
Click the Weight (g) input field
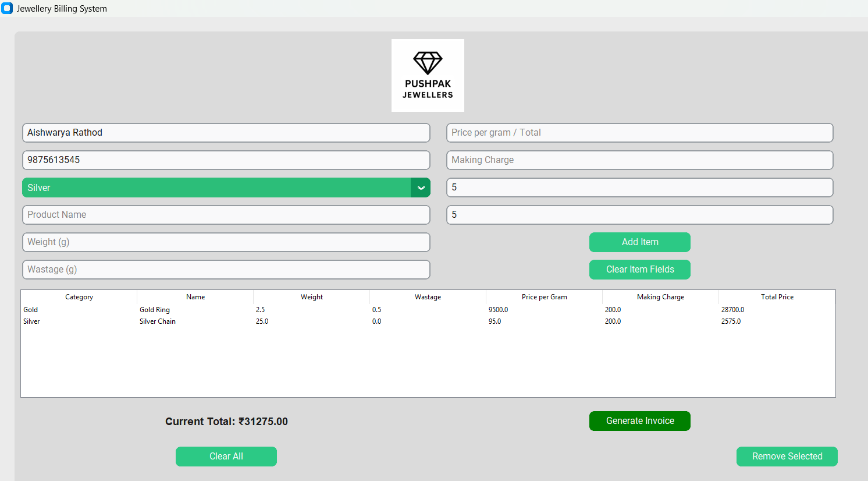pyautogui.click(x=226, y=242)
